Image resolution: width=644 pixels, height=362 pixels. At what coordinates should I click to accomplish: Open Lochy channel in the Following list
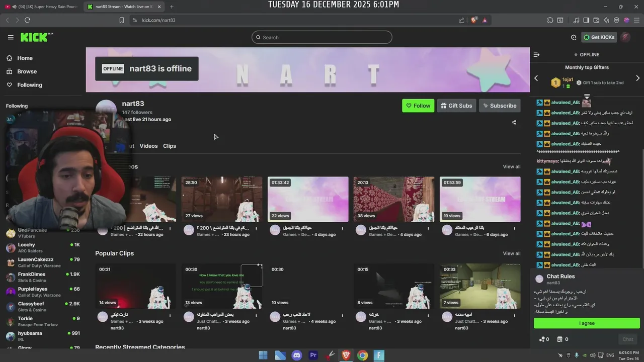coord(42,247)
